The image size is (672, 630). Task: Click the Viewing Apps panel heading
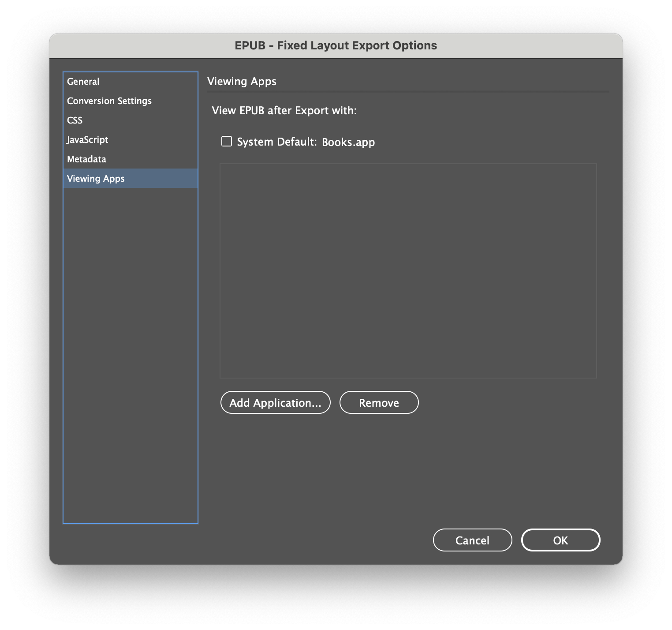[x=242, y=82]
